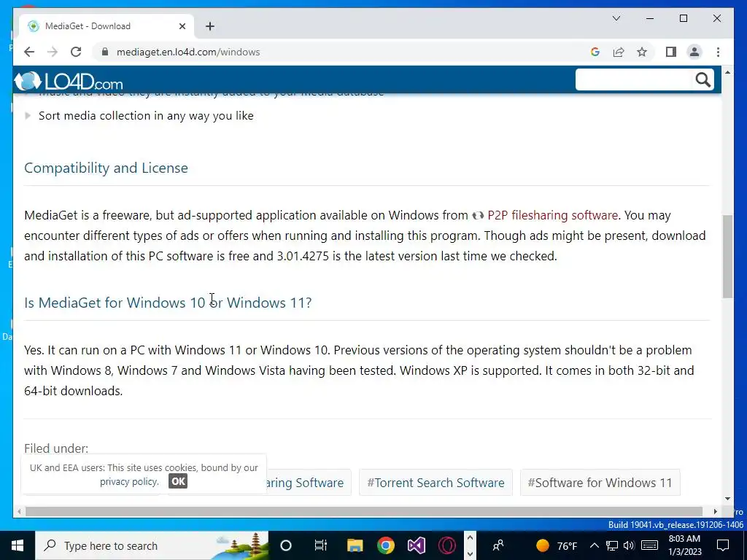Open the Windows Start menu
Viewport: 747px width, 560px height.
pos(18,545)
